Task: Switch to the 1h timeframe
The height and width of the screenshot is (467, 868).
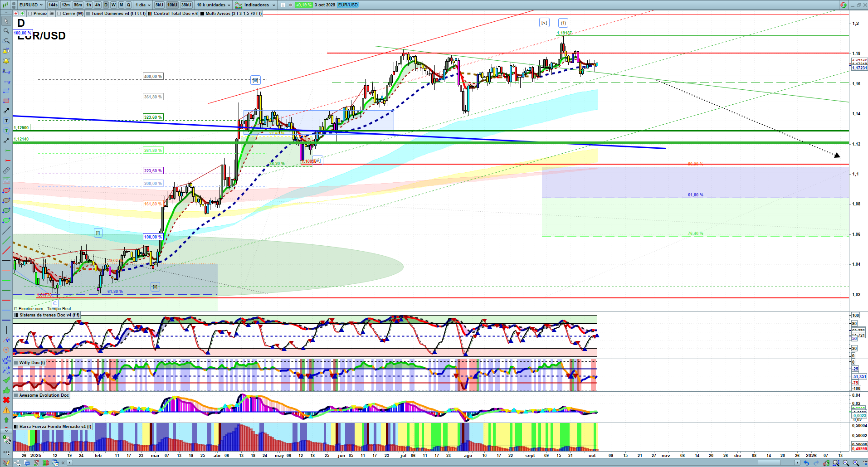Action: (x=88, y=5)
